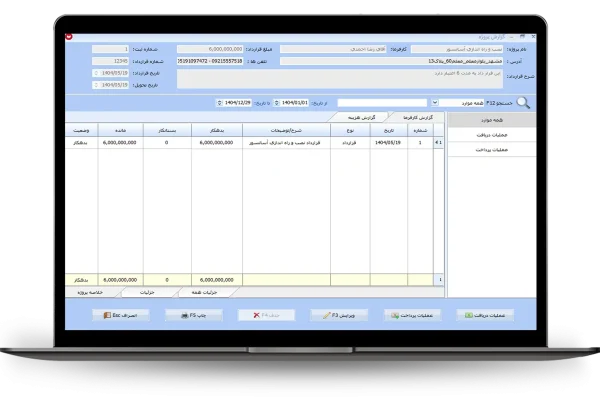Toggle the 'از تاریخ' date checkbox
The height and width of the screenshot is (400, 600).
pyautogui.click(x=279, y=102)
